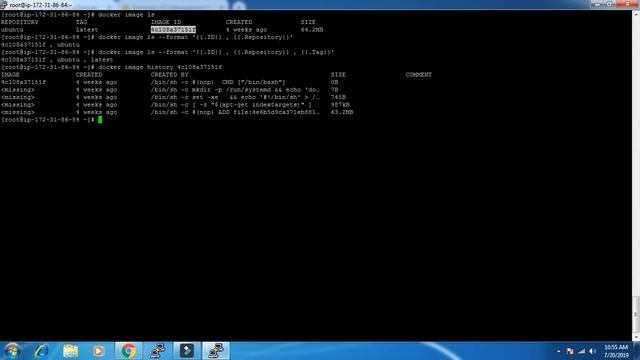Select the active PuTTY session taskbar button
The width and height of the screenshot is (640, 360).
[216, 351]
